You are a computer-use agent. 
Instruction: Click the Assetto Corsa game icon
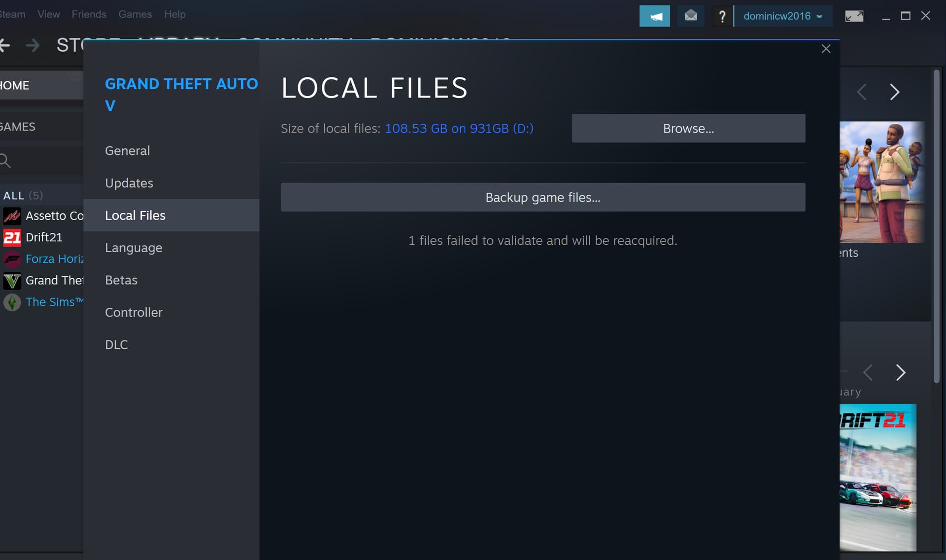tap(12, 216)
